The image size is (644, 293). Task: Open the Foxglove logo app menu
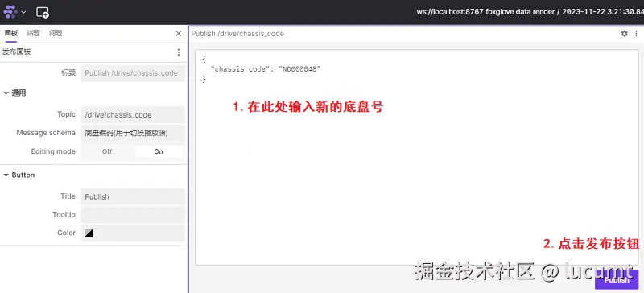pyautogui.click(x=10, y=12)
